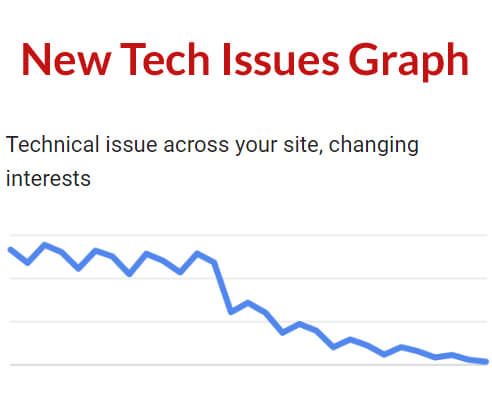
Task: Click the topmost horizontal gridline of the chart
Action: (249, 235)
